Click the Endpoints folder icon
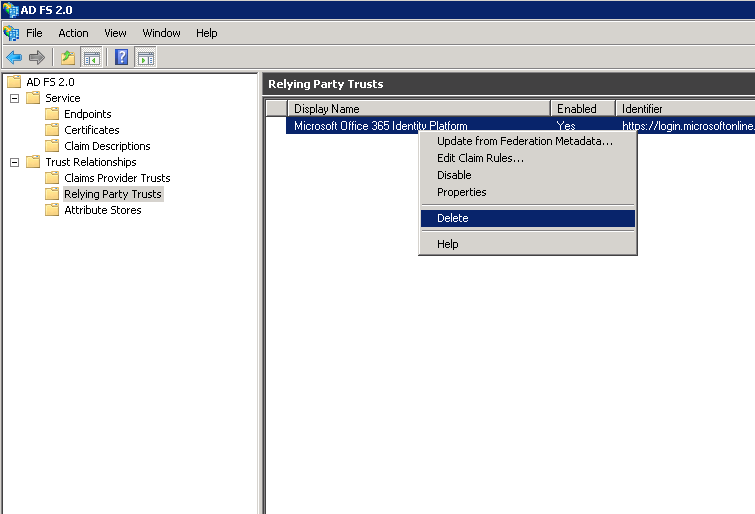 [52, 114]
